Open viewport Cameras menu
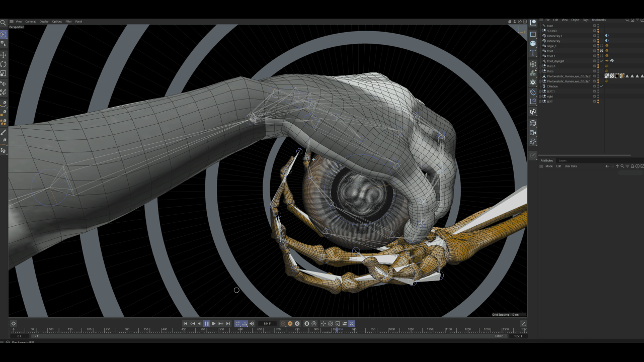Viewport: 644px width, 362px height. (x=31, y=22)
